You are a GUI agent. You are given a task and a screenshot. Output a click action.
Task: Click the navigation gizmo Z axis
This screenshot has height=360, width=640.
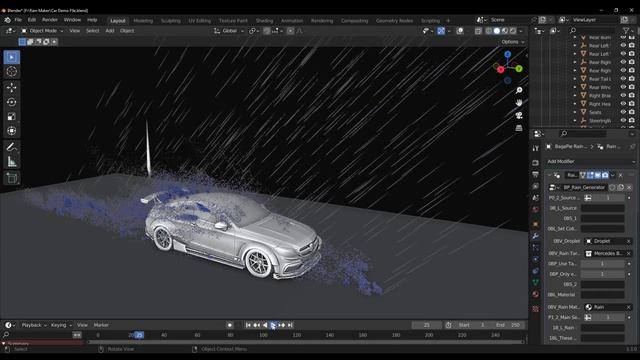(x=507, y=54)
